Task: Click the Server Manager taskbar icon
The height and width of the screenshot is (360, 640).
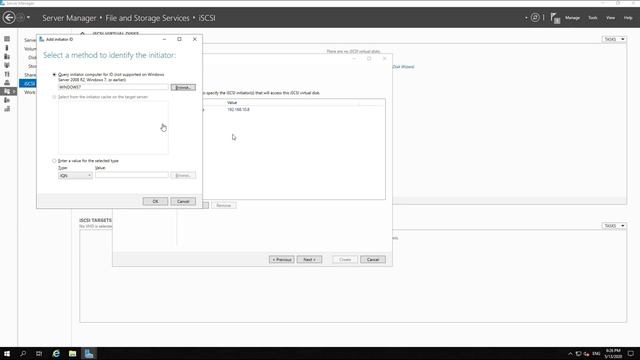Action: 89,353
